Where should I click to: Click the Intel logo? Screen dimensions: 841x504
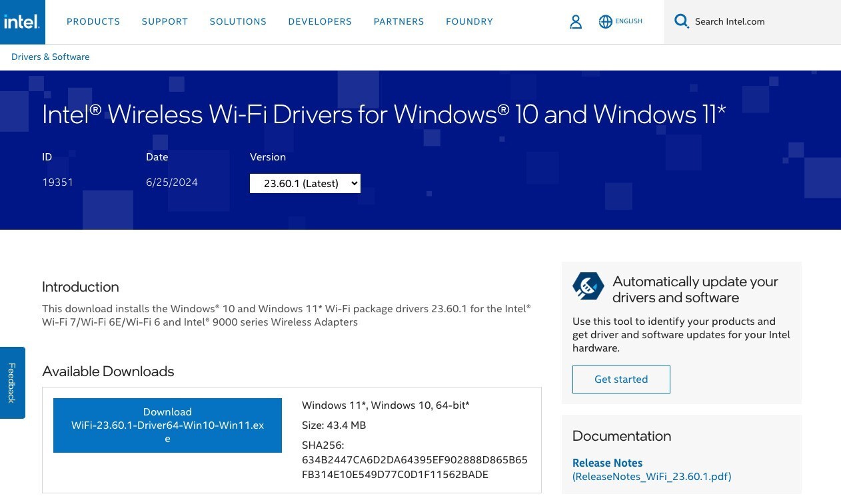click(x=22, y=21)
